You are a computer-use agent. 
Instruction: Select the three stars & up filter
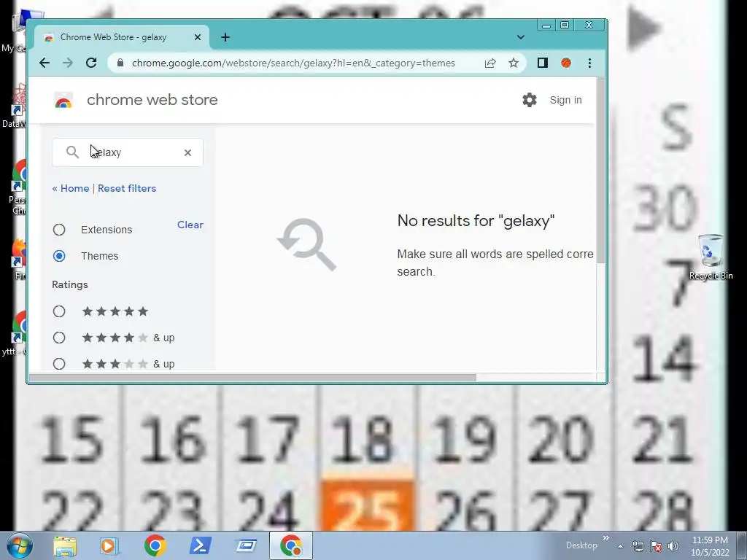(x=59, y=364)
